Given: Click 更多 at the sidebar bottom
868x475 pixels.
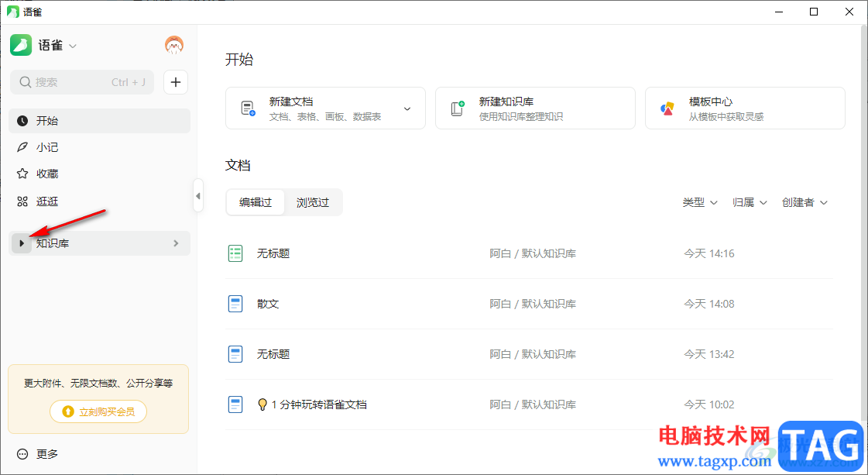Looking at the screenshot, I should (47, 454).
